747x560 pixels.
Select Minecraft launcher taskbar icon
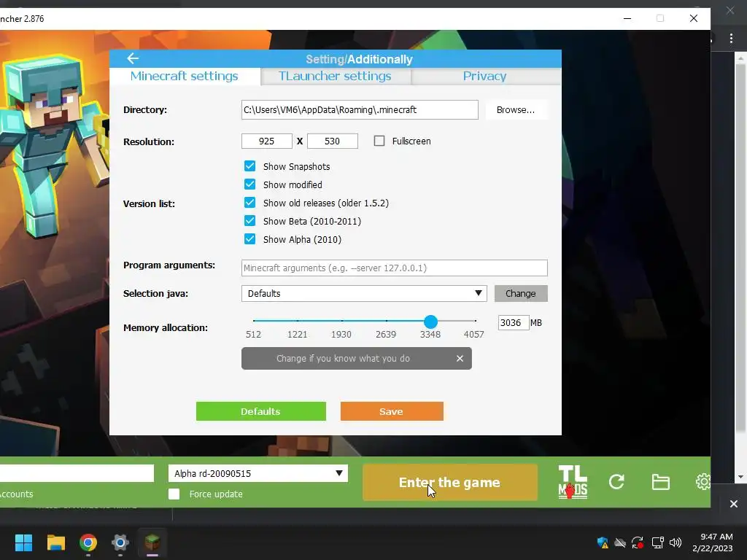click(152, 542)
